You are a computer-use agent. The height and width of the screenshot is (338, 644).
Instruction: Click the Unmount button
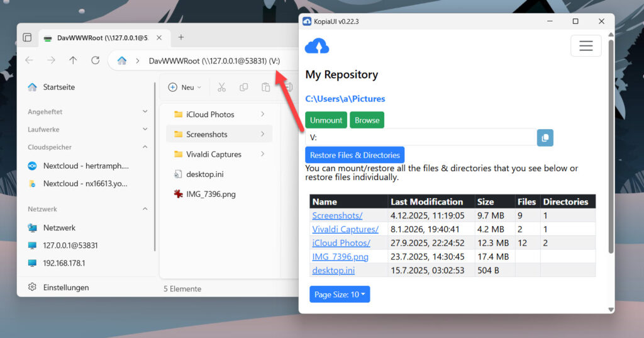(326, 120)
